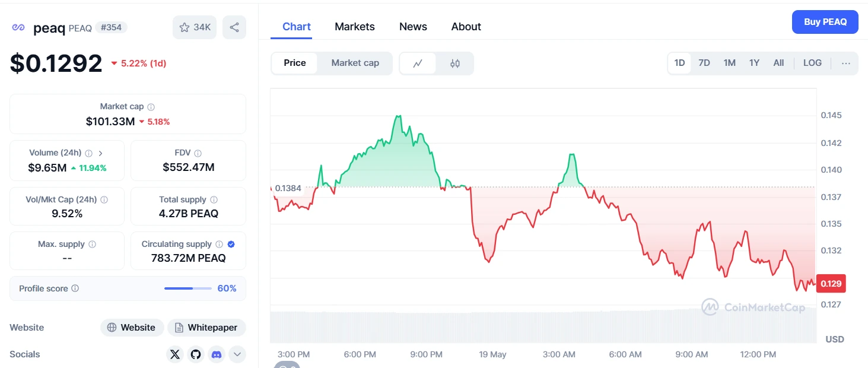This screenshot has width=868, height=368.
Task: Click the Profile score progress bar
Action: 188,288
